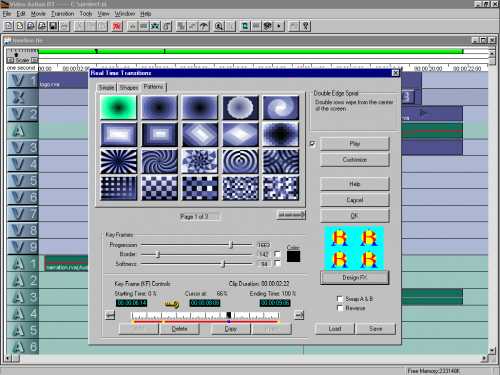Cancel the Real Time Transitions dialog

pyautogui.click(x=354, y=200)
